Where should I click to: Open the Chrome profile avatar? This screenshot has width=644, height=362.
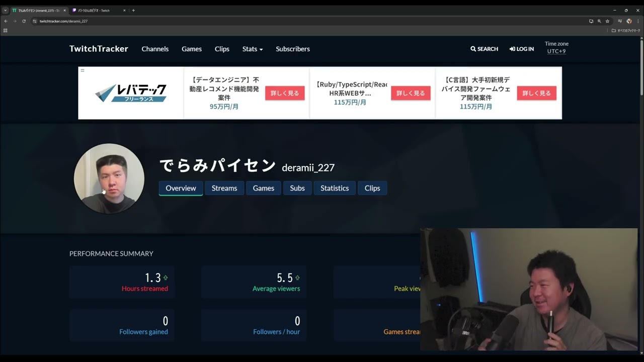629,21
